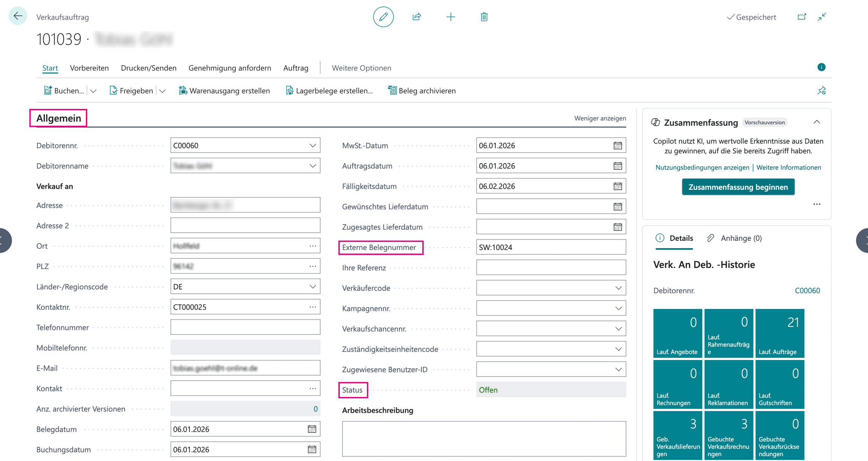Open Verkäufercode dropdown
This screenshot has width=868, height=461.
click(618, 288)
